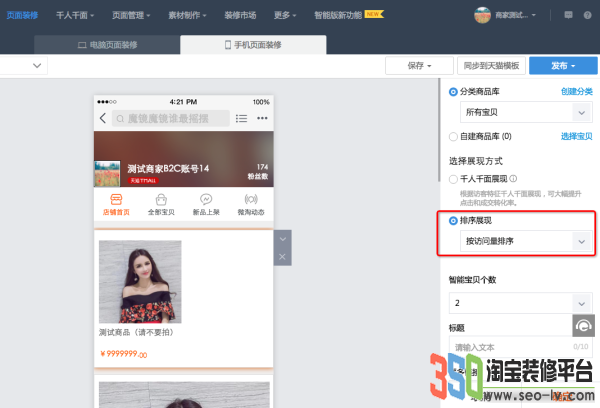600x408 pixels.
Task: Click the phone preview search box
Action: coord(171,118)
